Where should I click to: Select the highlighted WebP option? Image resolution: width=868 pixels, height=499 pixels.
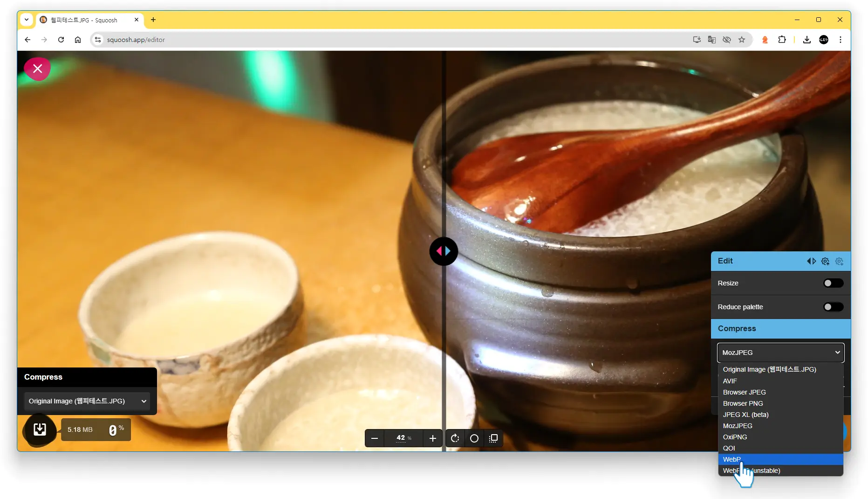coord(780,459)
